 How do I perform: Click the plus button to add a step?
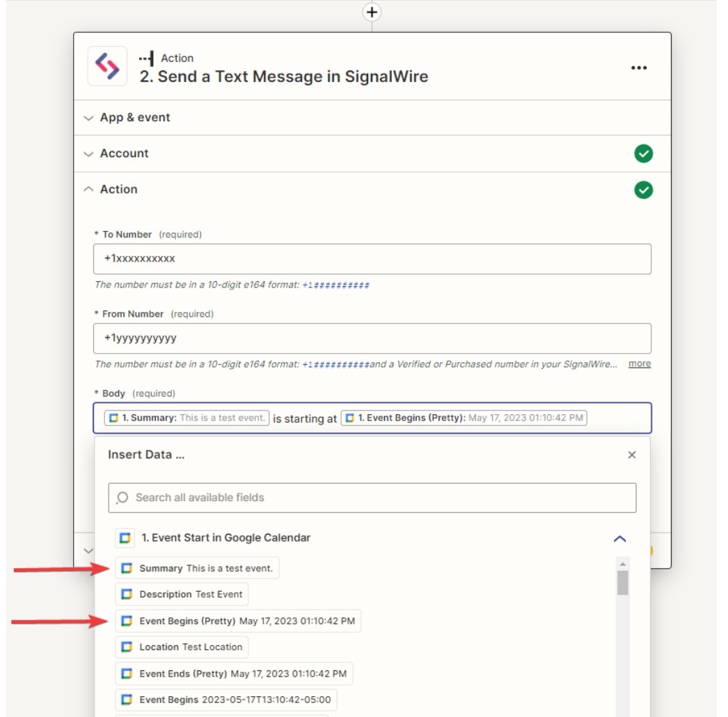click(372, 12)
